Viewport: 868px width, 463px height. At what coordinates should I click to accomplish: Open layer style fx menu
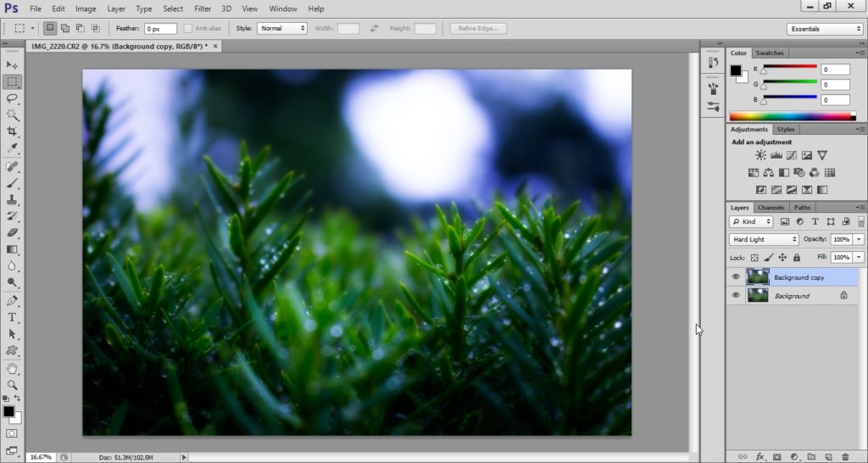[x=760, y=457]
